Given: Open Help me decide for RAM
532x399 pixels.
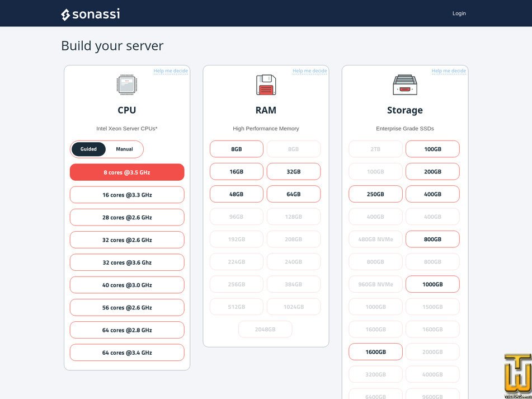Looking at the screenshot, I should click(310, 71).
